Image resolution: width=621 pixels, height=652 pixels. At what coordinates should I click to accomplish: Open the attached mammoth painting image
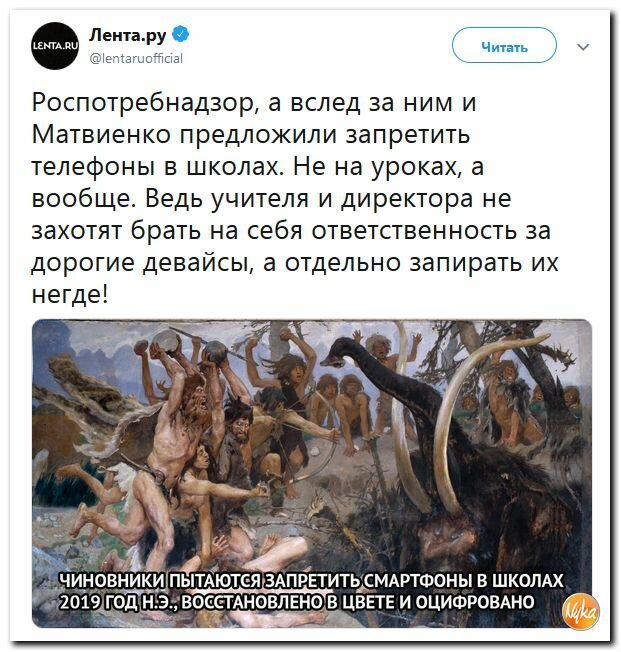click(312, 473)
